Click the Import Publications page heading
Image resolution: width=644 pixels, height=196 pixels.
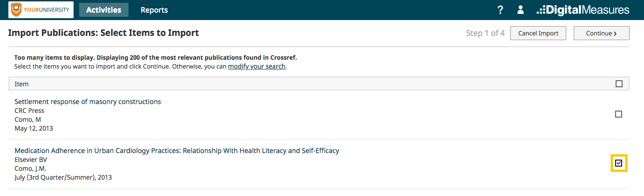click(103, 33)
